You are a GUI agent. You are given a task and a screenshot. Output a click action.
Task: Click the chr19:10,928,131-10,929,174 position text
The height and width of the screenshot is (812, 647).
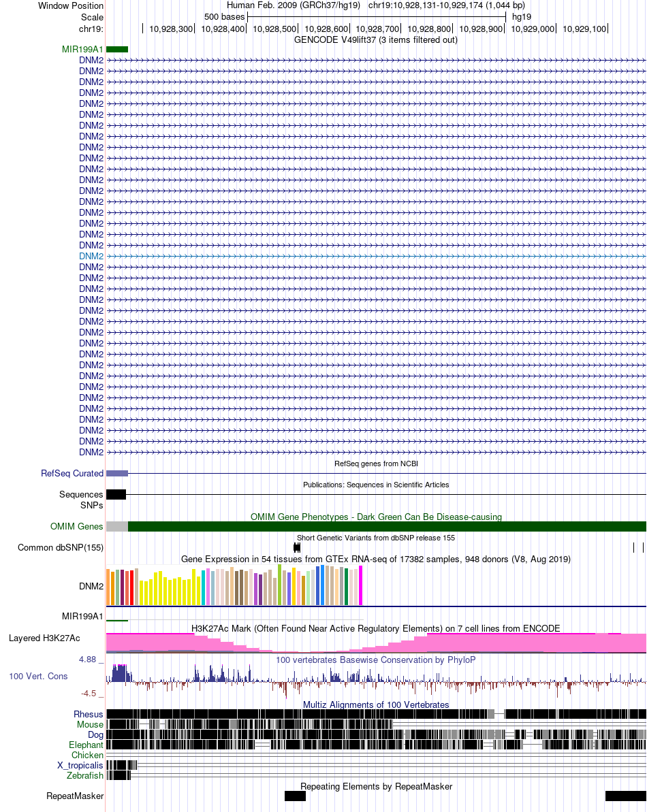click(x=447, y=5)
